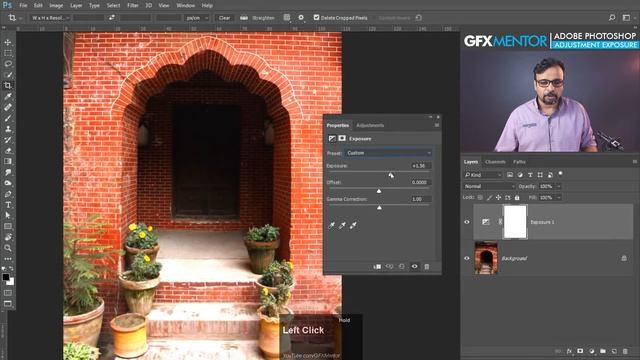Delete layer with Layers panel trash

625,351
